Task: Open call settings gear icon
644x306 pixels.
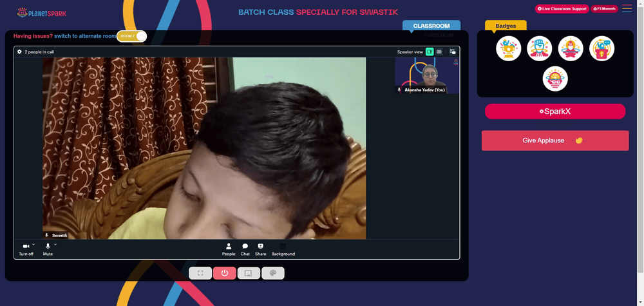Action: pos(19,52)
